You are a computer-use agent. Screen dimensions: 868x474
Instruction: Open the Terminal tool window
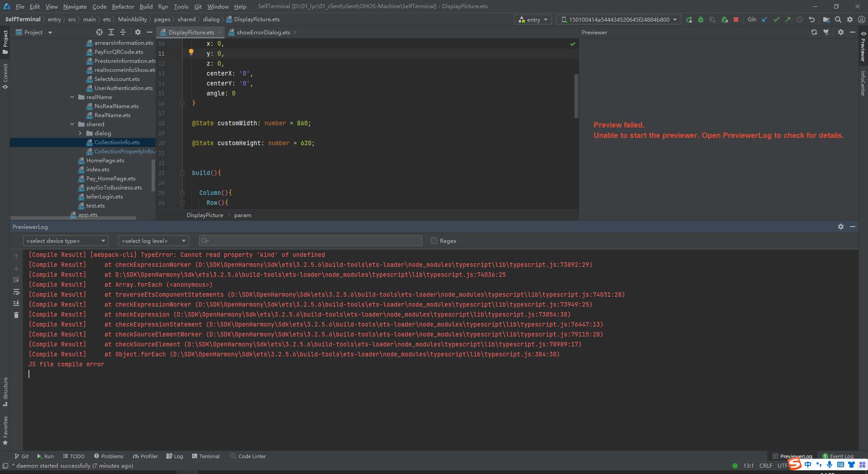pyautogui.click(x=206, y=456)
